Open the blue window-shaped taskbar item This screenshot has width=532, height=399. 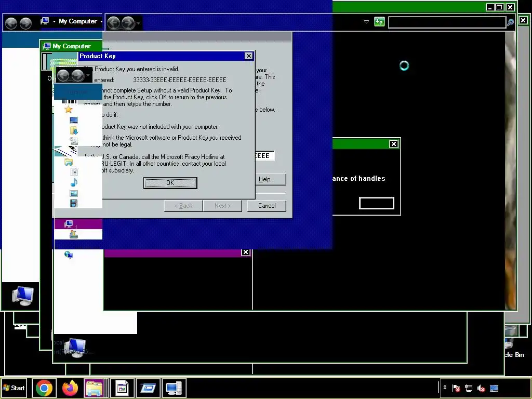click(x=148, y=388)
